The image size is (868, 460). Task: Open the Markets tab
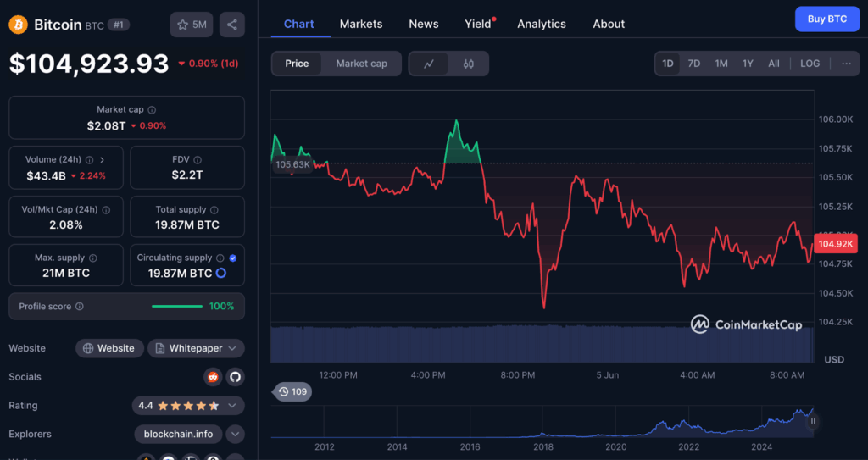click(x=361, y=24)
